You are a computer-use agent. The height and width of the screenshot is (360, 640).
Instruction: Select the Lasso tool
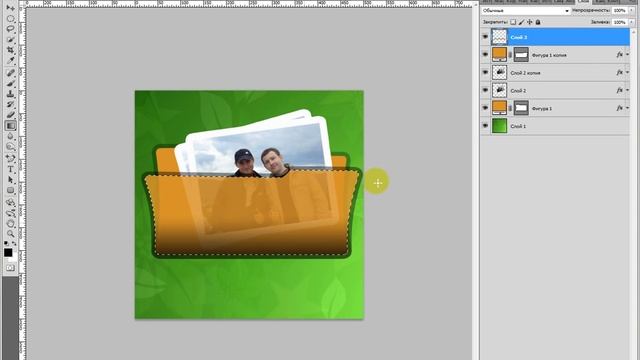[10, 29]
